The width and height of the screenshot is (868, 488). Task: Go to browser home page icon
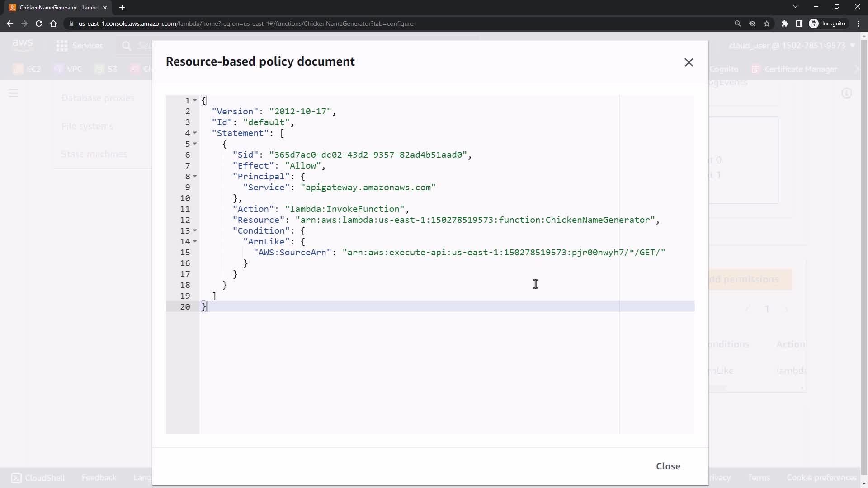click(53, 23)
